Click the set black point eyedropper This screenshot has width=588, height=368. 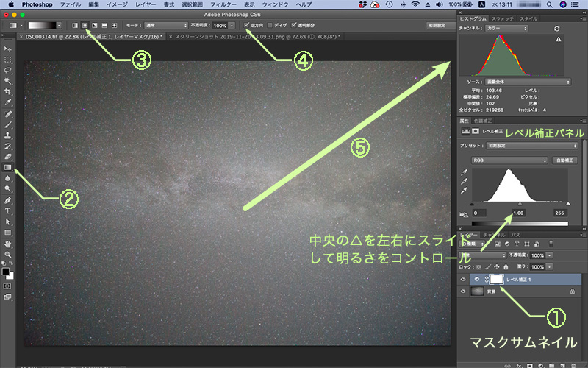[x=465, y=172]
